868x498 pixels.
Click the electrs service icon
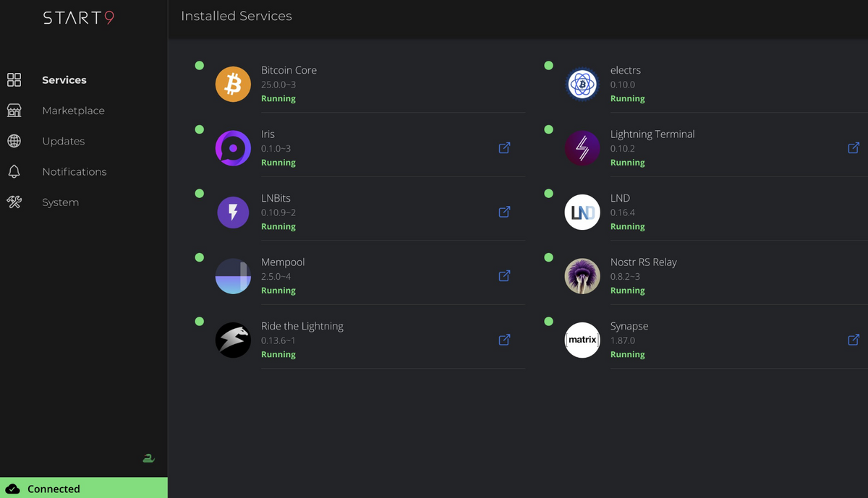[582, 85]
